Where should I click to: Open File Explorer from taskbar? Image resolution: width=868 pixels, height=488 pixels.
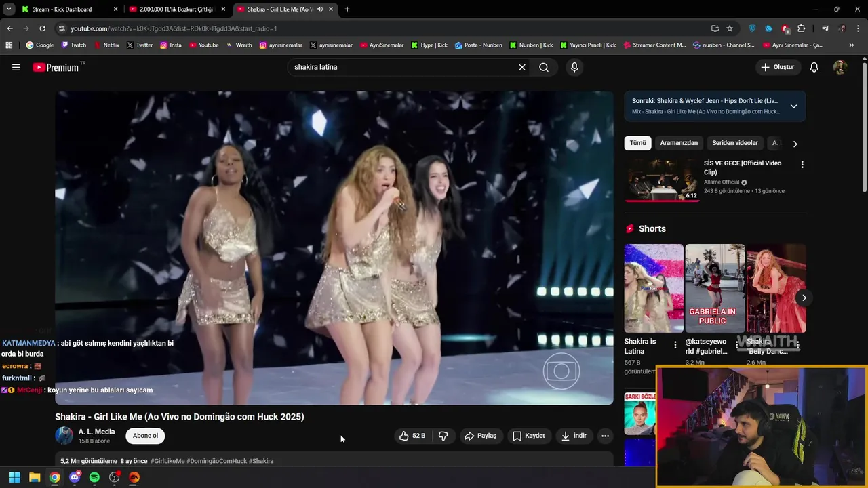pyautogui.click(x=35, y=477)
